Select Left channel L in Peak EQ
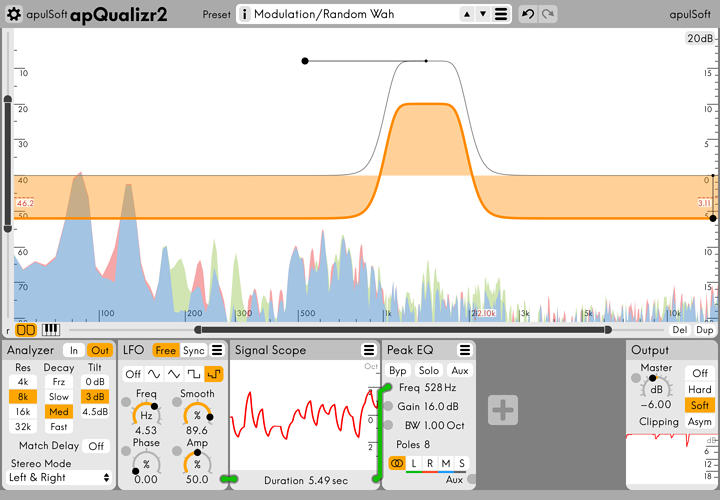 pyautogui.click(x=414, y=463)
